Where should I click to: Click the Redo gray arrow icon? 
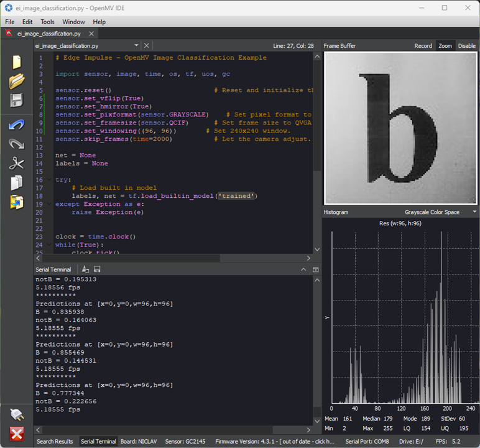click(17, 144)
